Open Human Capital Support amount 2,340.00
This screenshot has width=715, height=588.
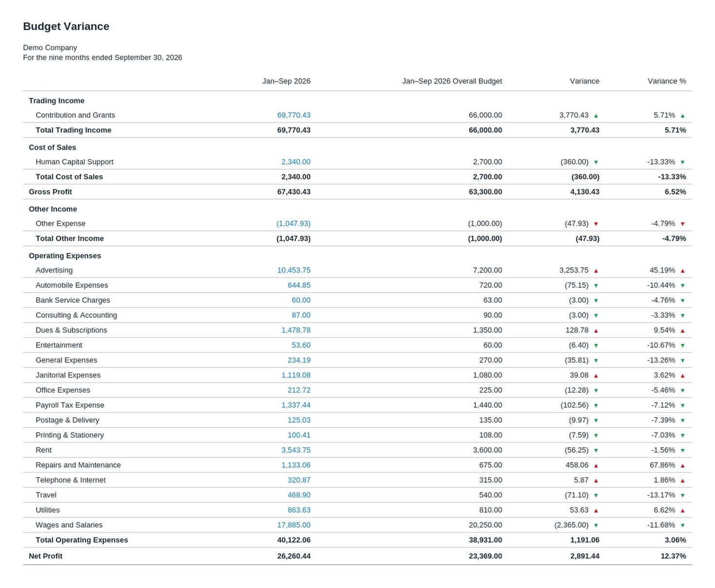296,162
